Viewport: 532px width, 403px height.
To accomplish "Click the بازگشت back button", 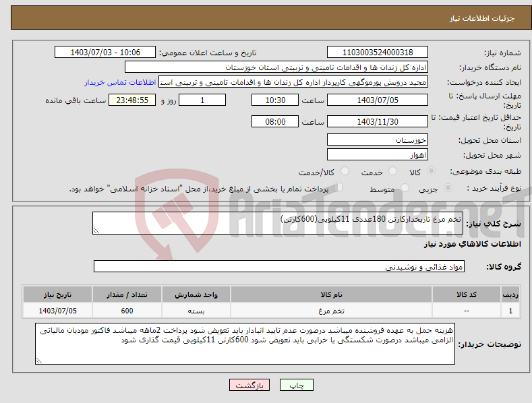I will coord(249,385).
